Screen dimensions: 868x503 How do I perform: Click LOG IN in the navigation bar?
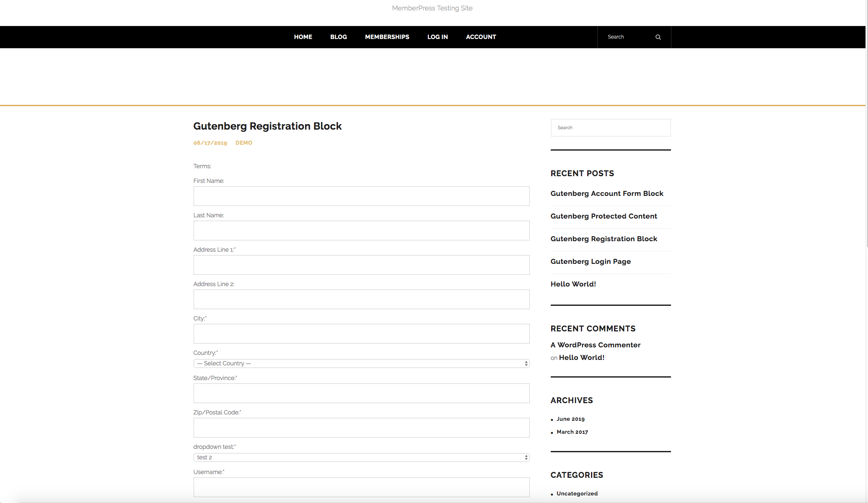click(x=438, y=37)
